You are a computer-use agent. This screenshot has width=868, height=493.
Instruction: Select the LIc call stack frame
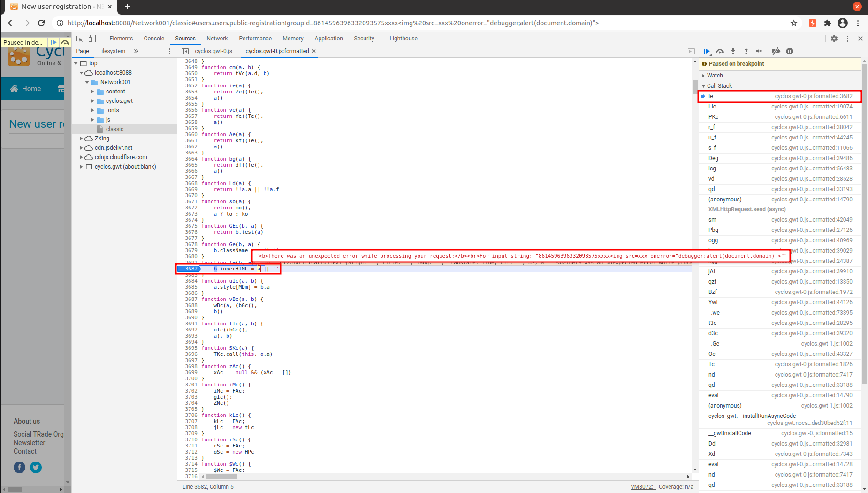(712, 107)
